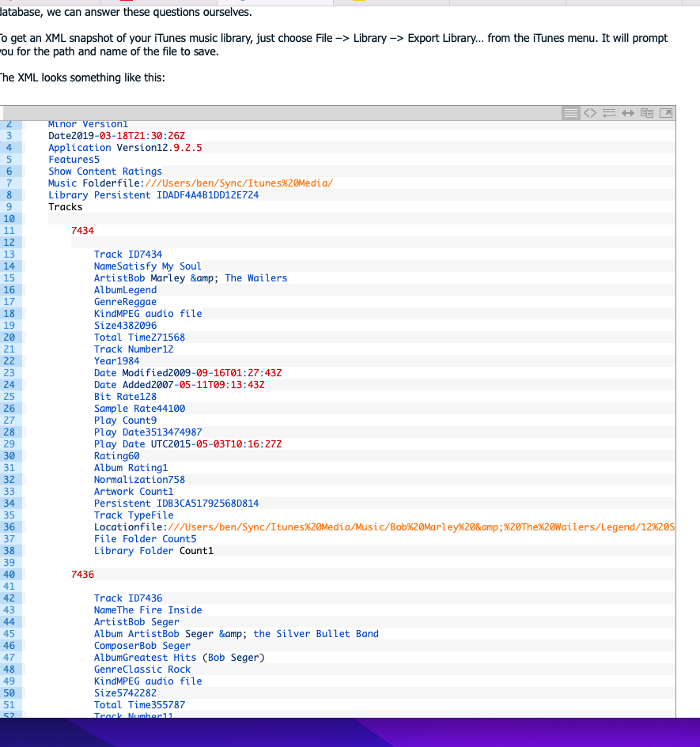Image resolution: width=700 pixels, height=747 pixels.
Task: Click 'Total Time271568' line
Action: click(x=139, y=338)
